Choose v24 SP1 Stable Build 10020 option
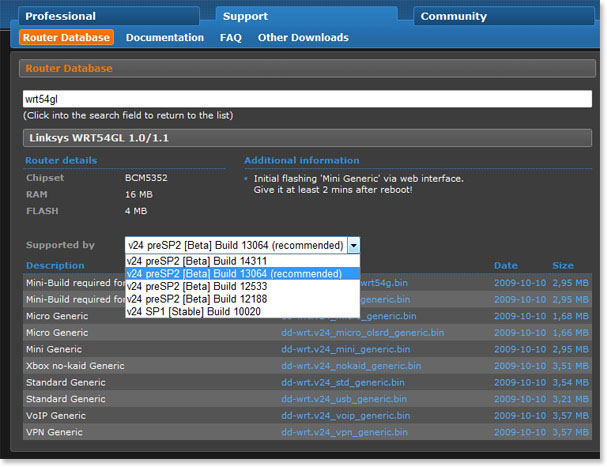This screenshot has width=607, height=467. [242, 311]
